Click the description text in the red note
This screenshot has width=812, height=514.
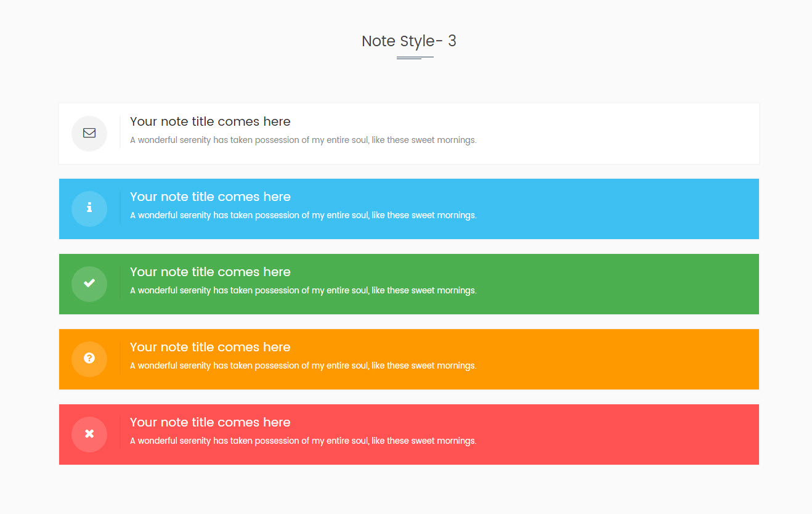click(x=303, y=441)
